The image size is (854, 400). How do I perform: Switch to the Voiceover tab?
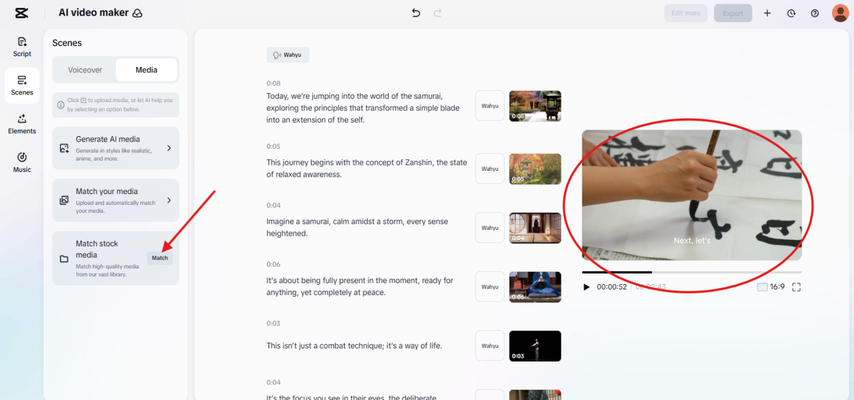pos(85,70)
